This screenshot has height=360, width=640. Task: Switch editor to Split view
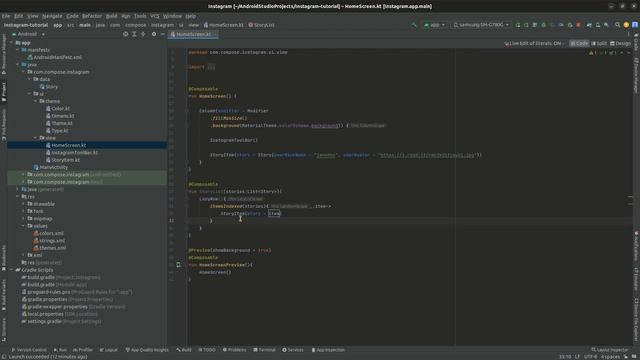[599, 43]
